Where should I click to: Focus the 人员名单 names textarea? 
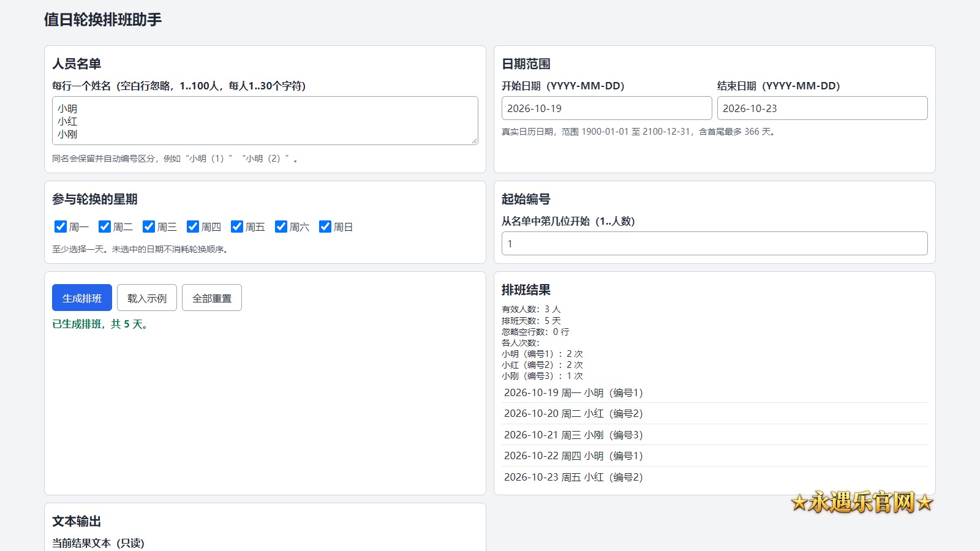tap(265, 121)
